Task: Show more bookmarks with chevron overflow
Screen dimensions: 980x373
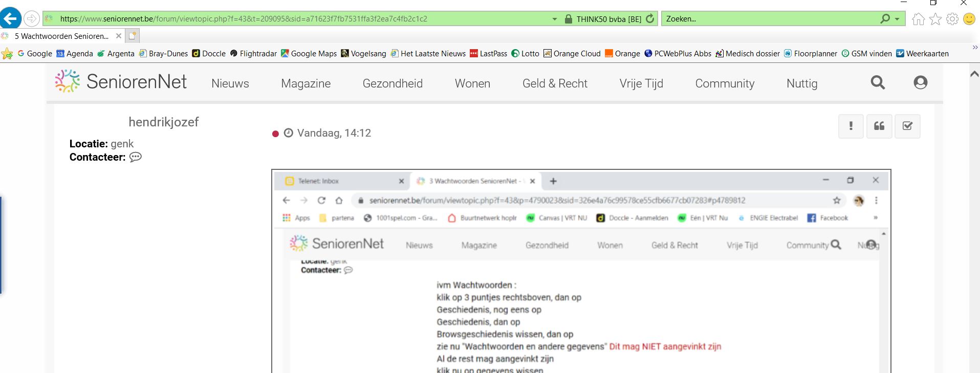Action: (x=974, y=48)
